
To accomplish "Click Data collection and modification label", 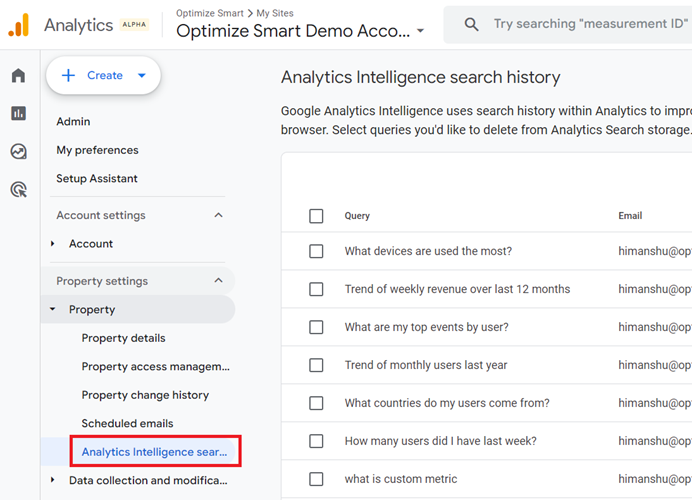I will click(x=148, y=480).
